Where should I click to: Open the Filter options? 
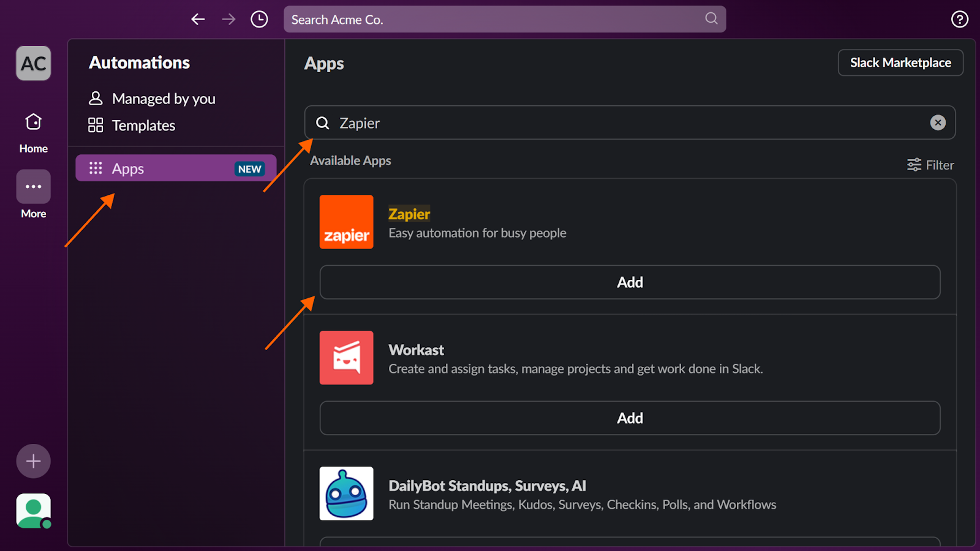[930, 165]
